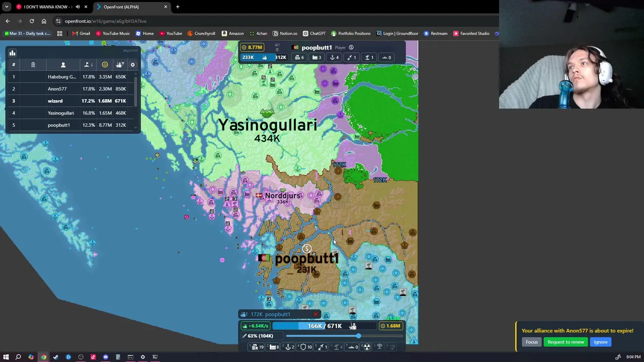Open the Notion.so bookmark
644x362 pixels.
(285, 34)
